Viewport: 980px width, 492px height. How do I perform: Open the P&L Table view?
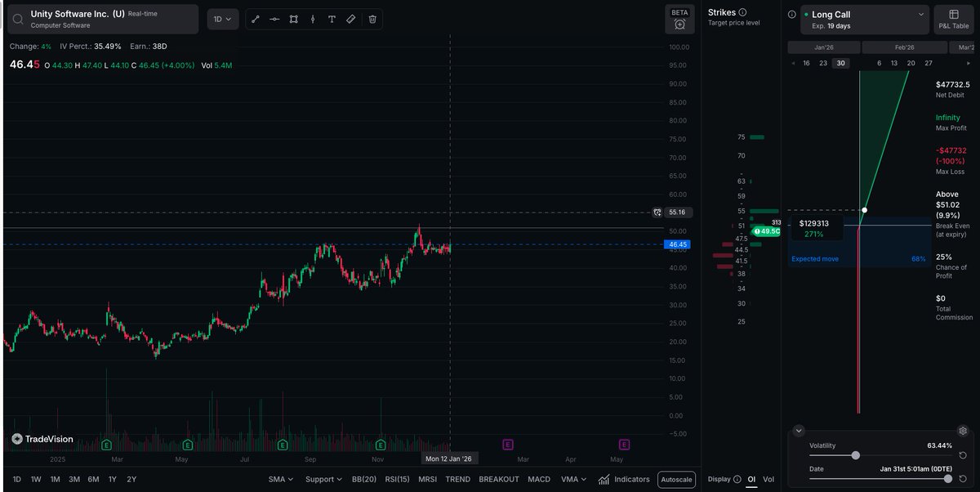(x=954, y=19)
